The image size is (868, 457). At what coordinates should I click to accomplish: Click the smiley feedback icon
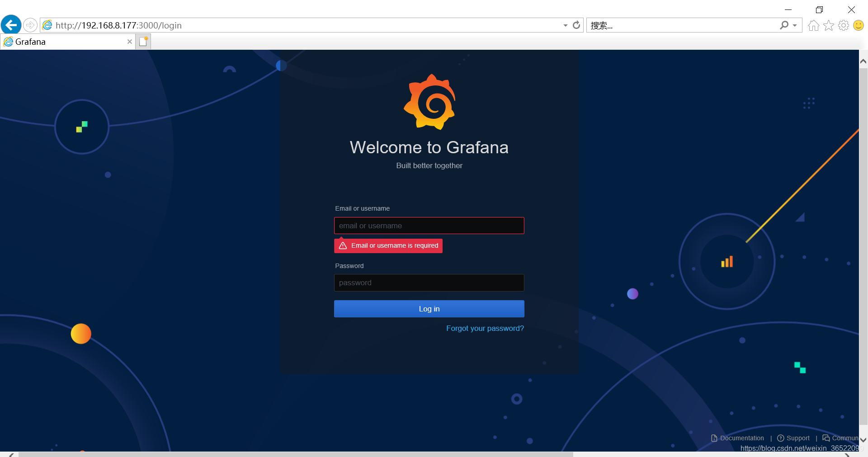pos(859,25)
